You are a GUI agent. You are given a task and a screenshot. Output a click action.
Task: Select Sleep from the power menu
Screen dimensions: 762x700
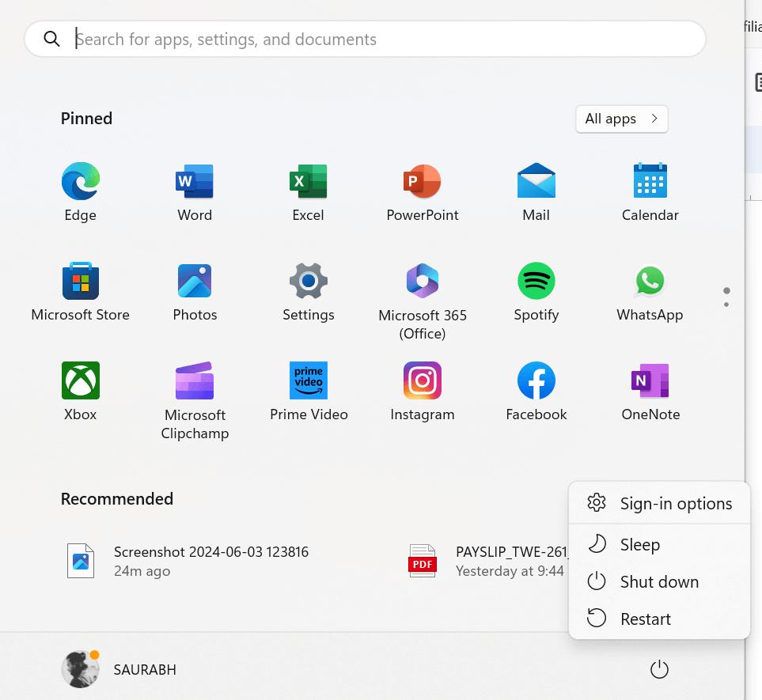[639, 544]
